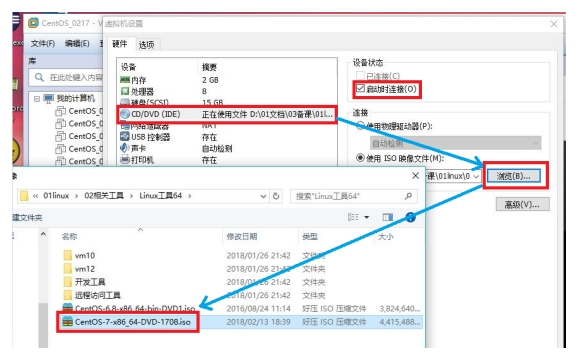Select the vm10 folder icon
Viewport: 579px width, 360px height.
point(68,255)
